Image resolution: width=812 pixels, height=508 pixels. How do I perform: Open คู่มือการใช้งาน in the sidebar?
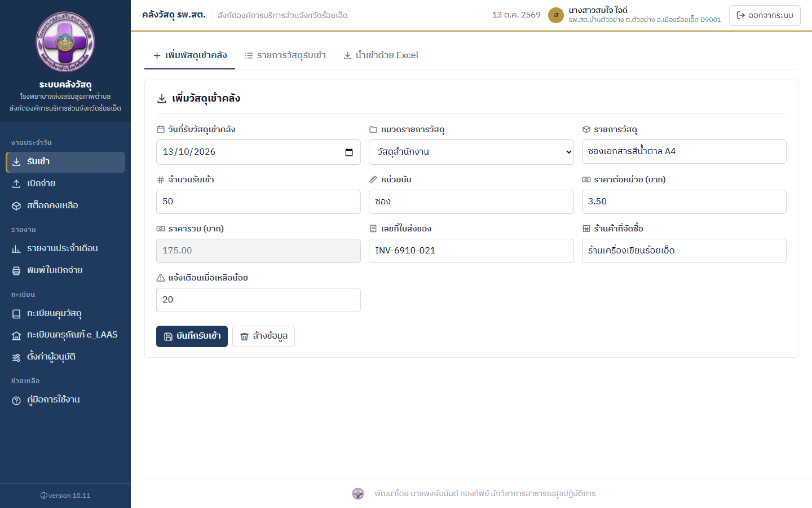pos(65,400)
